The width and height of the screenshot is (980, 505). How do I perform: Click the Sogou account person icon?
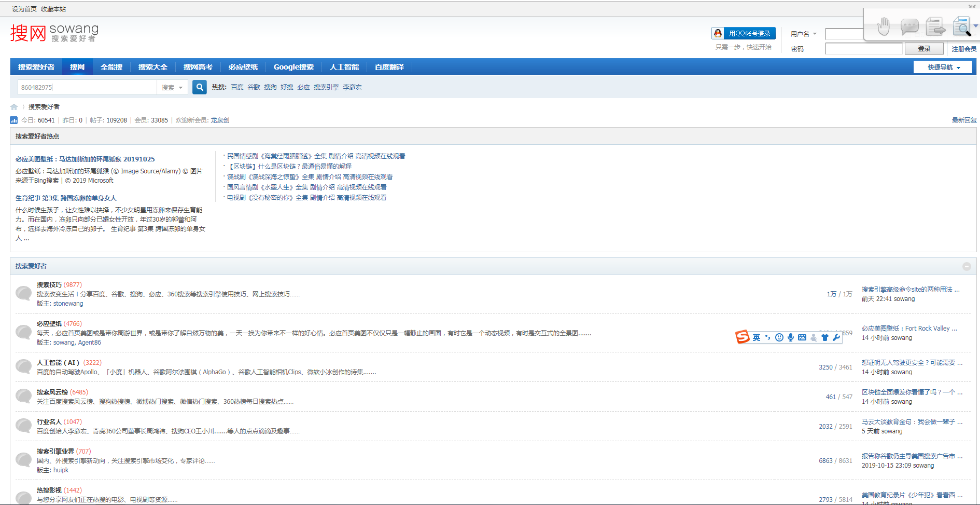814,337
